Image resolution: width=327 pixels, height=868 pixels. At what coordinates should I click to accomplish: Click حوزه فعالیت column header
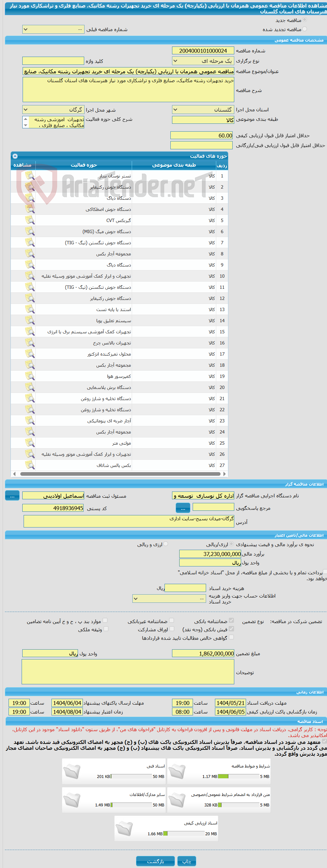click(x=84, y=165)
